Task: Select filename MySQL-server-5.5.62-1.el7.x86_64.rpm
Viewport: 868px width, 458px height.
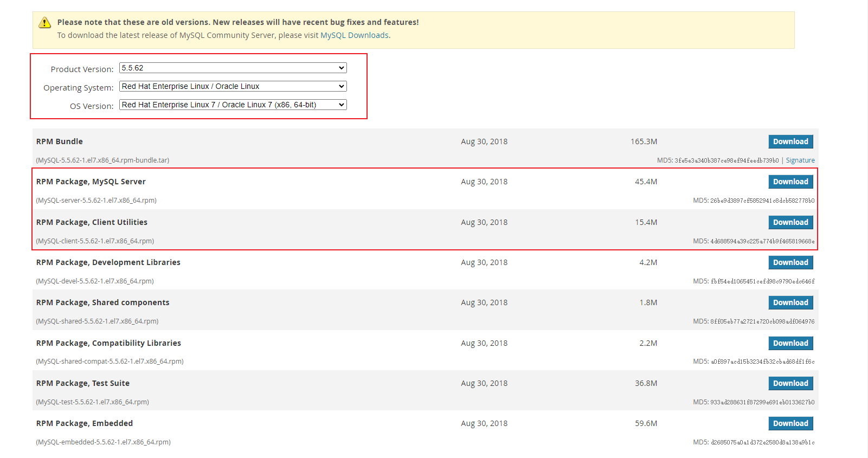Action: tap(97, 201)
